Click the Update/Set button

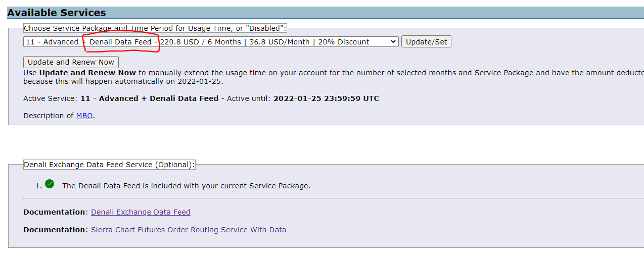point(426,42)
